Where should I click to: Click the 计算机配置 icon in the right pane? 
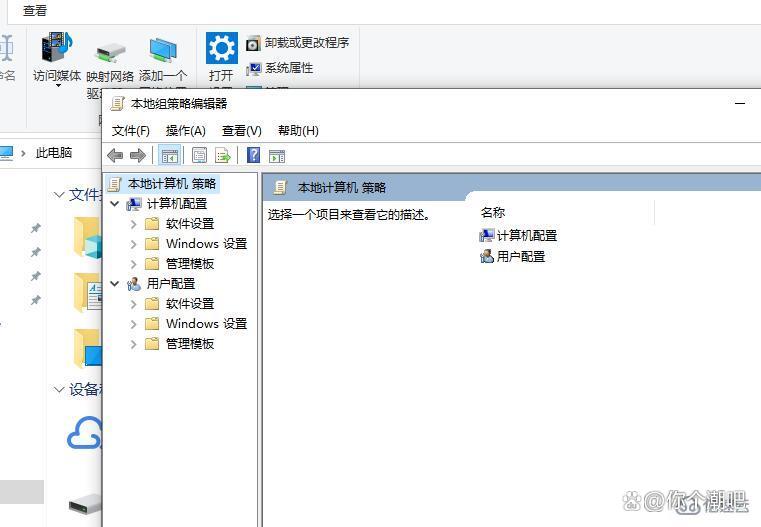click(x=486, y=236)
